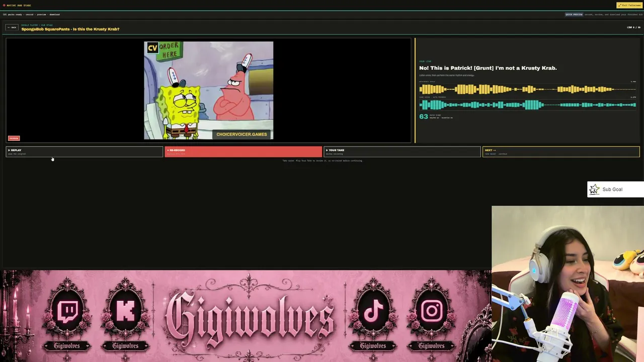Click the Kick logo icon in the banner
The width and height of the screenshot is (644, 362).
pyautogui.click(x=125, y=311)
